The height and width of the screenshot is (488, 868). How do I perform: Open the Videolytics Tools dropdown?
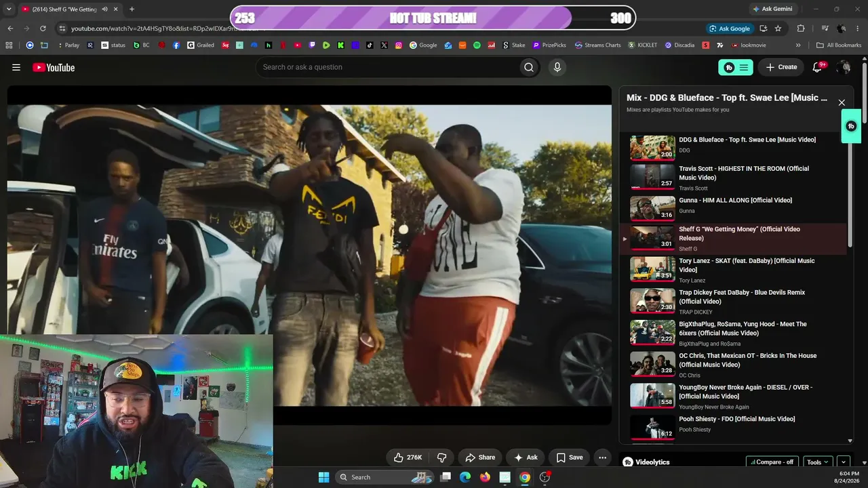[x=818, y=462]
